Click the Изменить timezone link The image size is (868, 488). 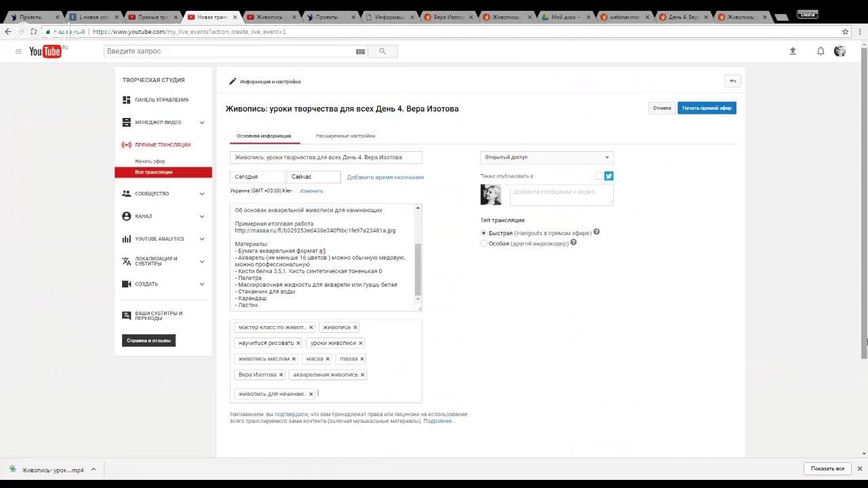311,191
